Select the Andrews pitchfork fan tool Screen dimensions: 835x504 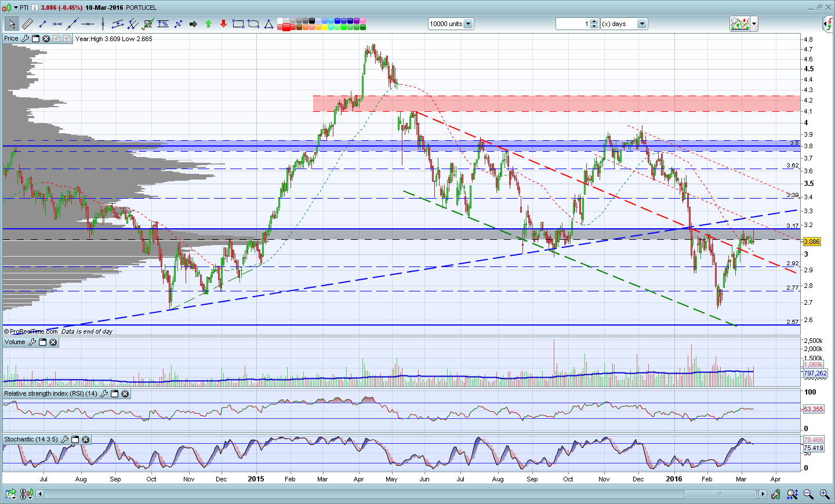(x=133, y=24)
